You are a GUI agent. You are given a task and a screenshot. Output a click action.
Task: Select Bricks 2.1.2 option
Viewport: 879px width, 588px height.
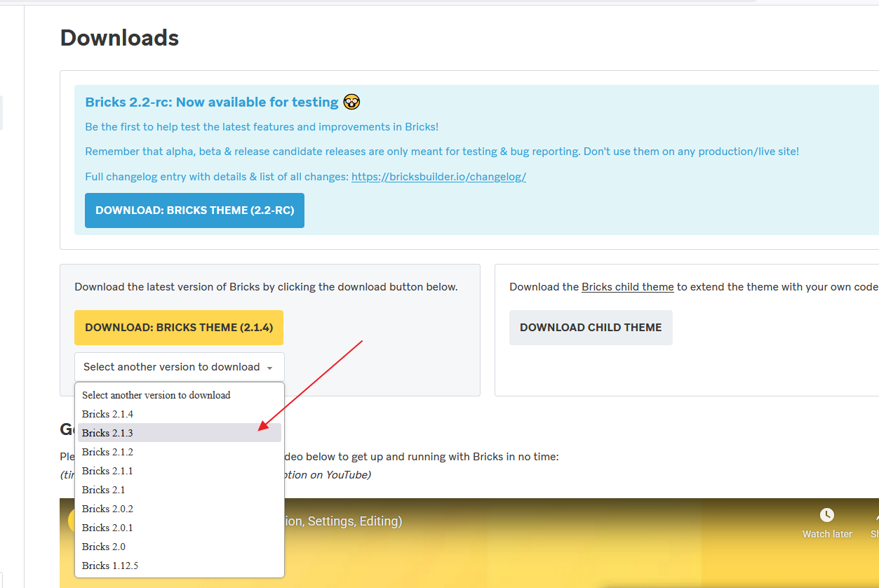[x=107, y=452]
